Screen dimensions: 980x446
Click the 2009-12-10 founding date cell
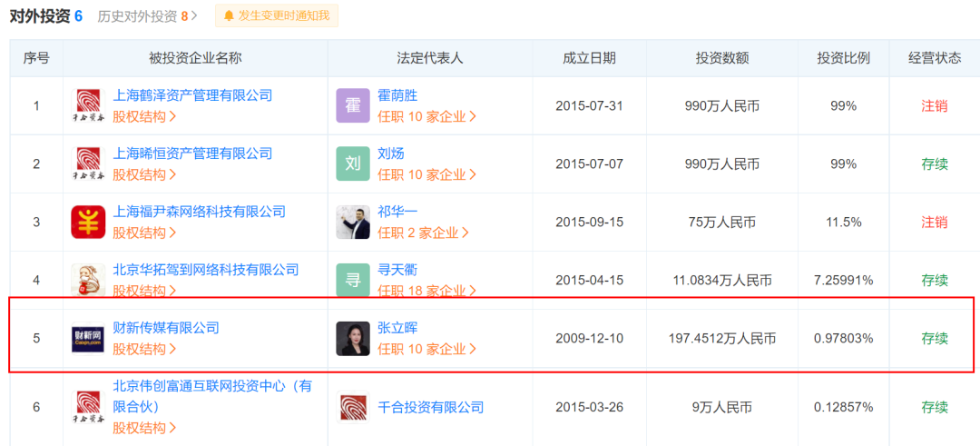click(x=590, y=339)
